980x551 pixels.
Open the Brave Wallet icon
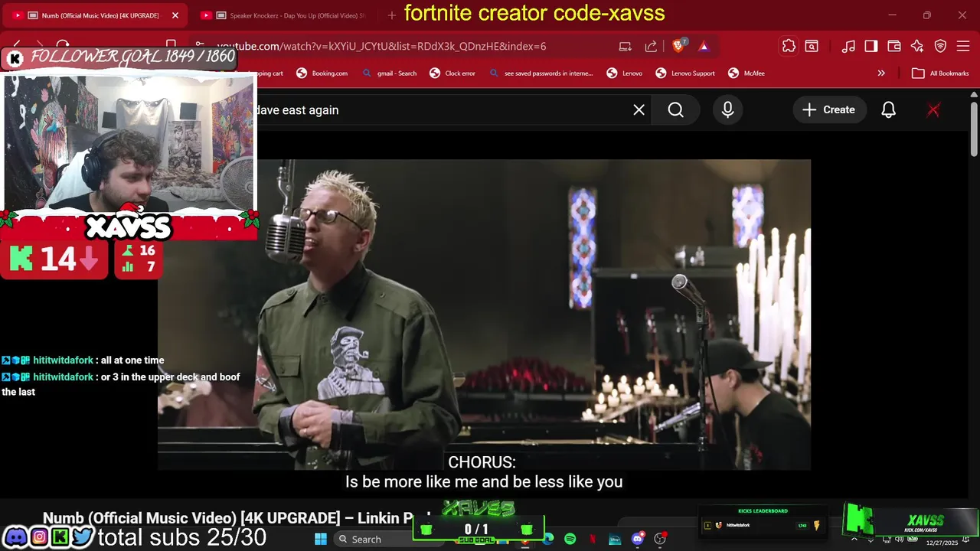(894, 46)
